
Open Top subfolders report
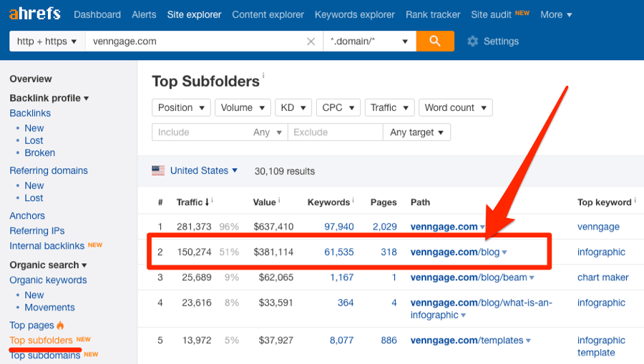pos(41,340)
